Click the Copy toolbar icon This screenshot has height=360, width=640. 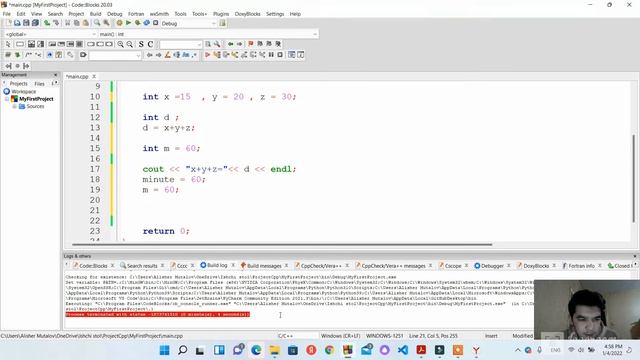click(x=77, y=23)
